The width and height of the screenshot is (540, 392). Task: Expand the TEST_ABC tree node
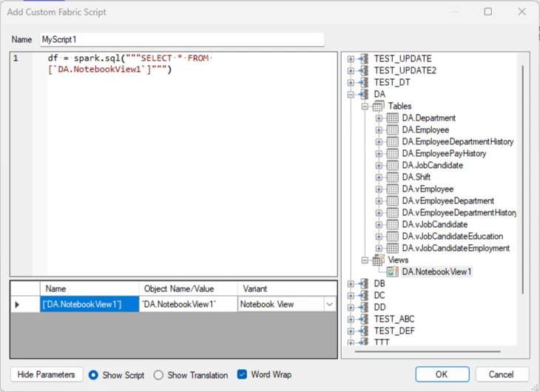[x=351, y=320]
